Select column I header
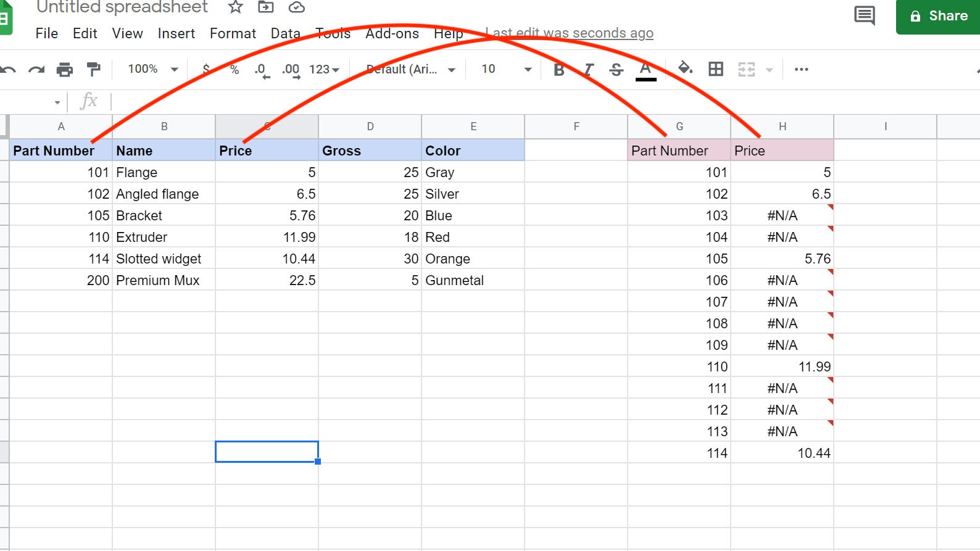The width and height of the screenshot is (980, 551). (886, 126)
